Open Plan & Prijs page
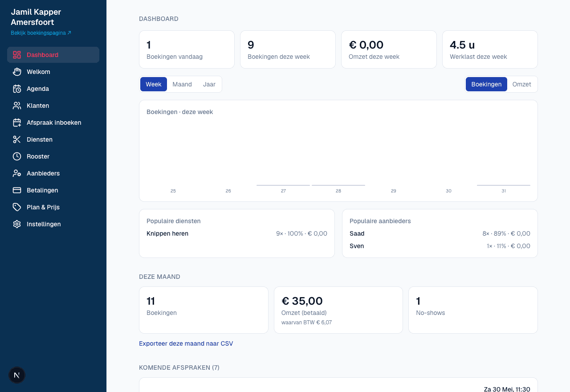570x392 pixels. 53,207
